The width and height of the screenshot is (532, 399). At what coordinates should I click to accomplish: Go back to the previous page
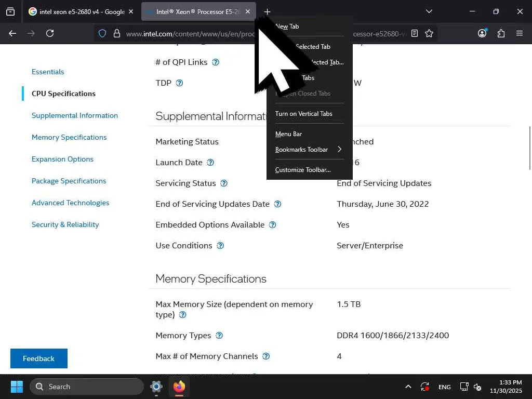point(12,33)
